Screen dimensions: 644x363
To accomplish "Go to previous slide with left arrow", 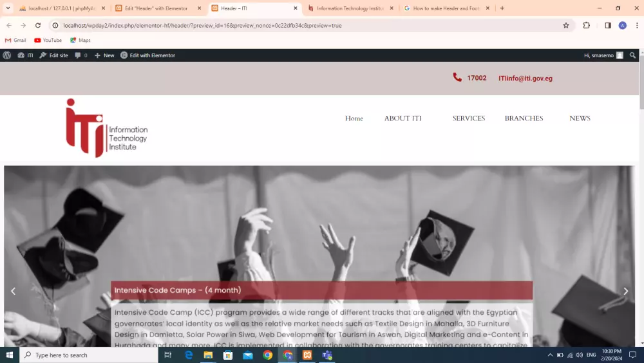I will coord(13,291).
